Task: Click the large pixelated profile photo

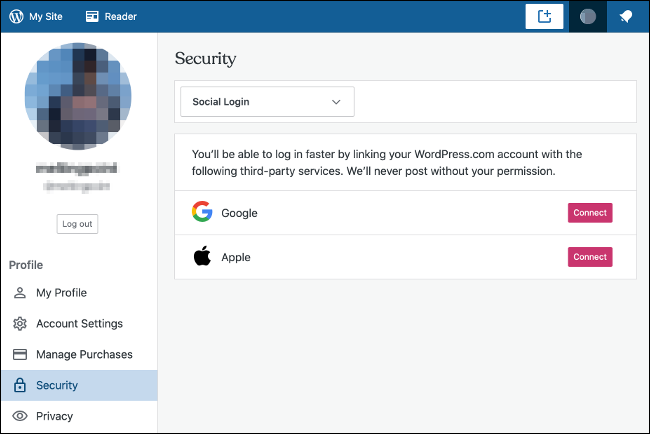Action: [78, 97]
